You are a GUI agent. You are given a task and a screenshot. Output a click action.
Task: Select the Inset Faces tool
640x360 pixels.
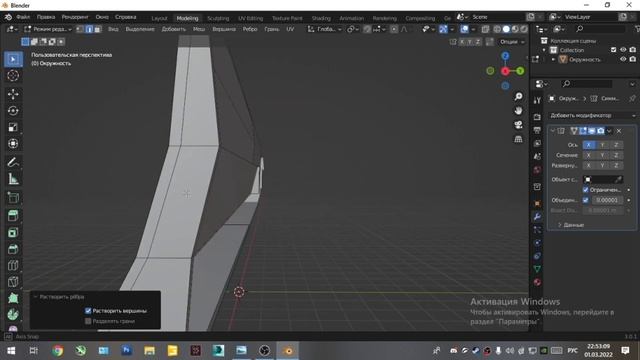point(13,232)
